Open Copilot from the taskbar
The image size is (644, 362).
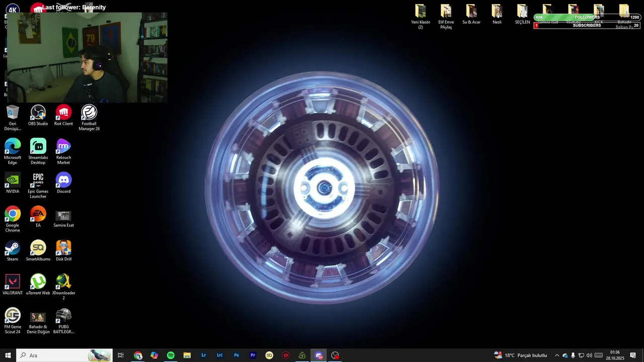click(154, 355)
